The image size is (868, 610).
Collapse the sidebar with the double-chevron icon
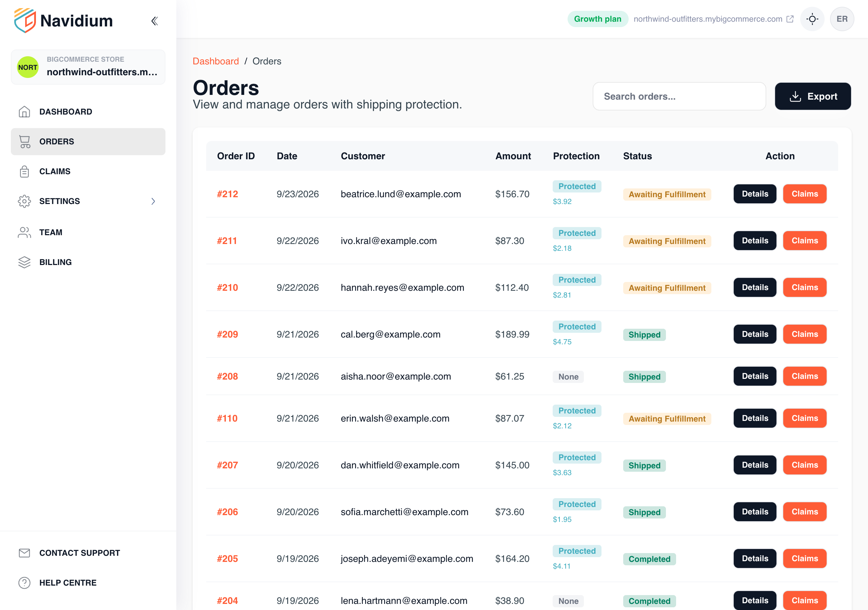point(154,21)
